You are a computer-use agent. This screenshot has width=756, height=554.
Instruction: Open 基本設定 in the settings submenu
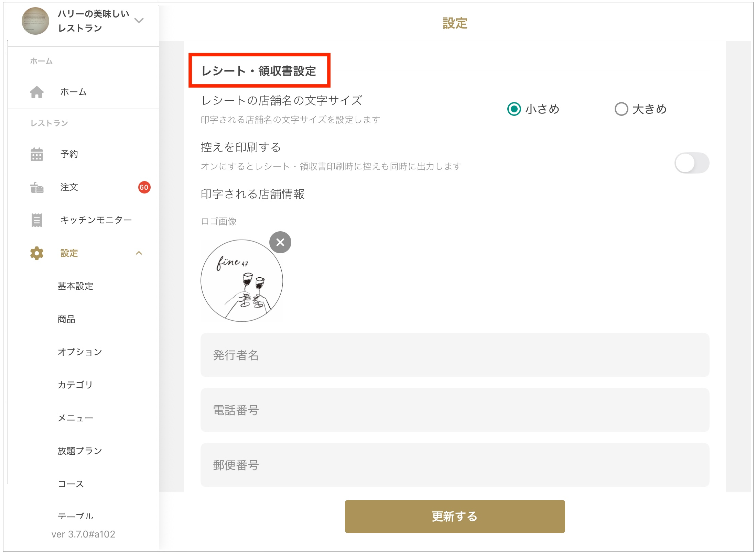click(x=75, y=286)
